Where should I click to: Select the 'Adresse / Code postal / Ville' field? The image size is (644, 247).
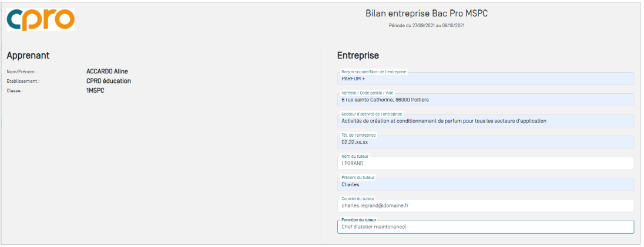(485, 100)
